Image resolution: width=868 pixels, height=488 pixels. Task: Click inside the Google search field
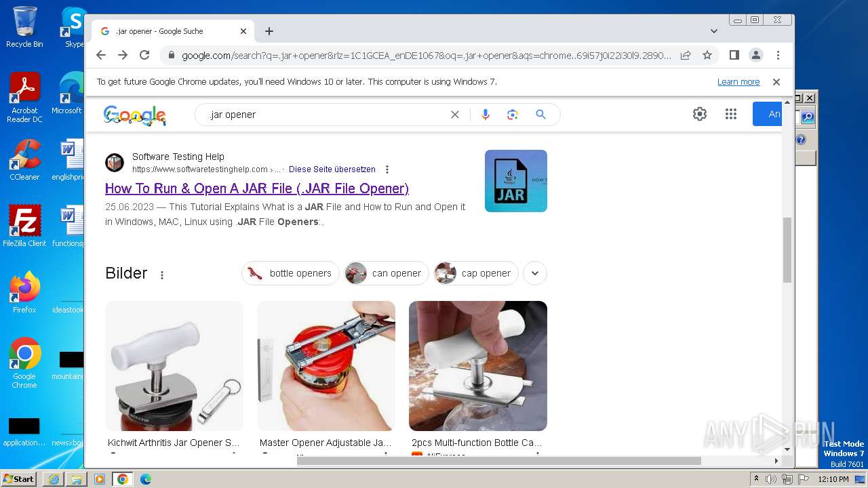point(325,115)
